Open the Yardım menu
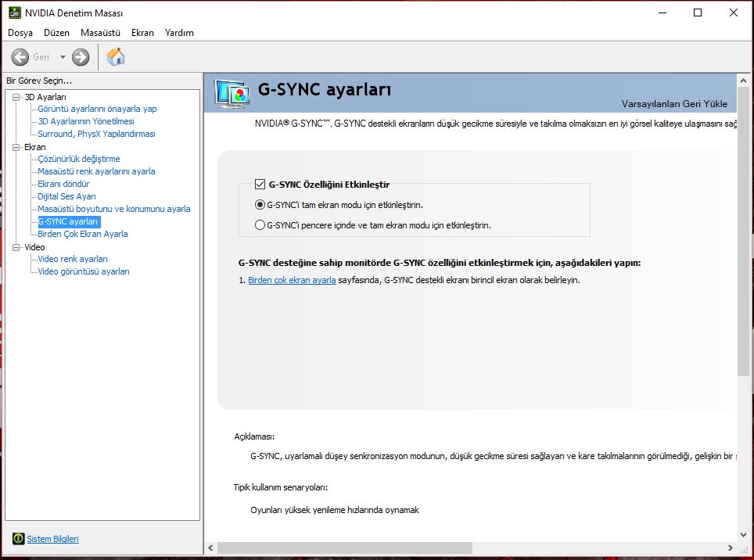The width and height of the screenshot is (754, 560). tap(179, 33)
